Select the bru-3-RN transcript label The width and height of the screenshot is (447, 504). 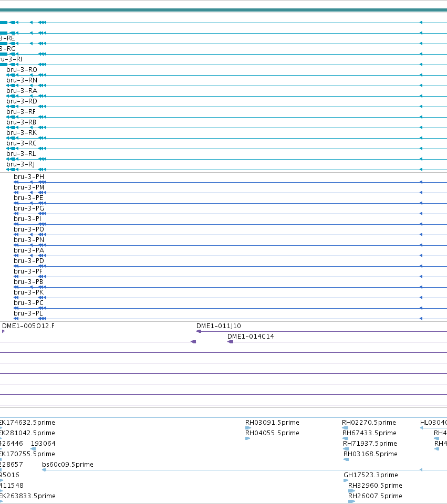[22, 80]
